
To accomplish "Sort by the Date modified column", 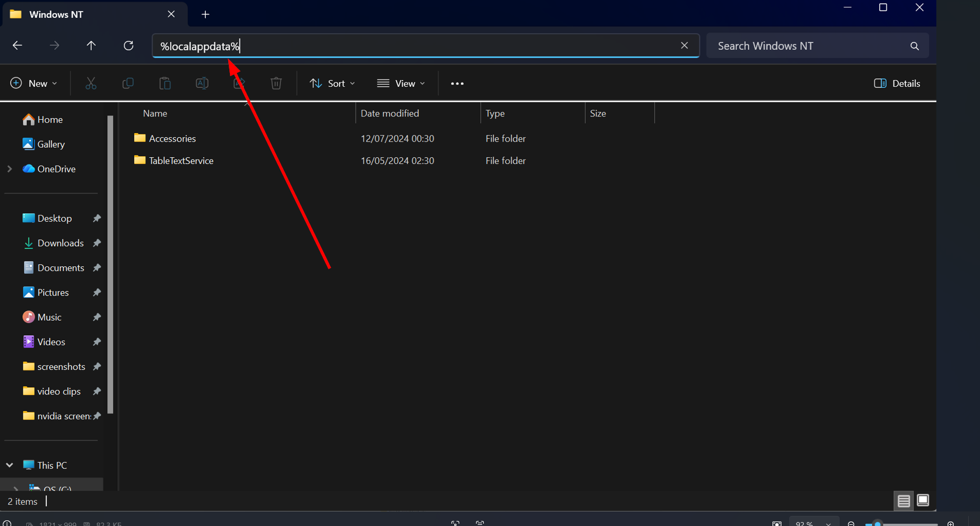I will [390, 114].
